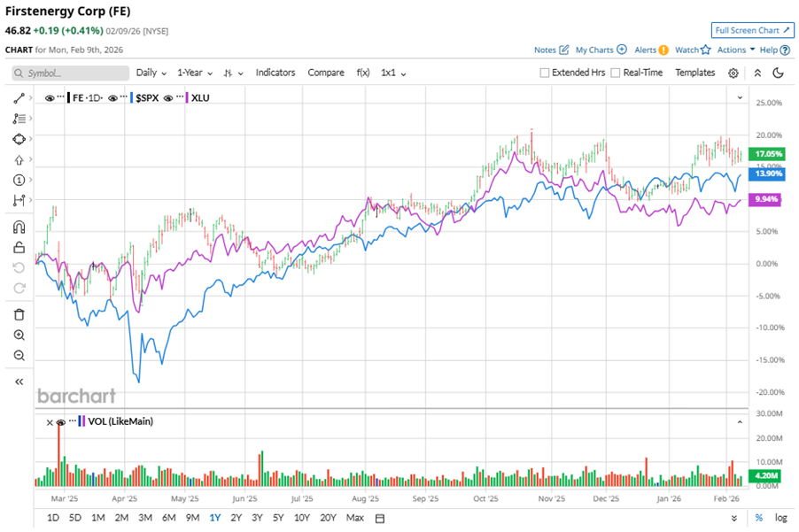Expand trend line tool options arrow
The height and width of the screenshot is (532, 799).
(31, 97)
